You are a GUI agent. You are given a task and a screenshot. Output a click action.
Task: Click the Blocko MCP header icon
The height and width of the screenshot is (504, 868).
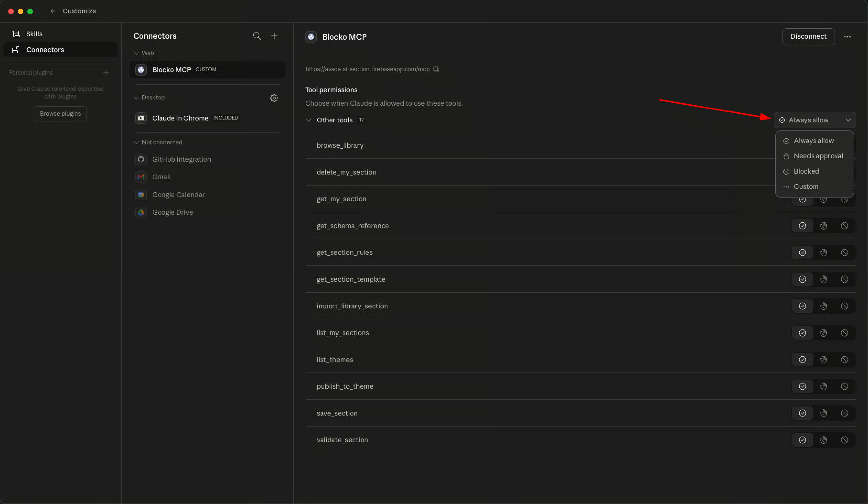pos(311,37)
